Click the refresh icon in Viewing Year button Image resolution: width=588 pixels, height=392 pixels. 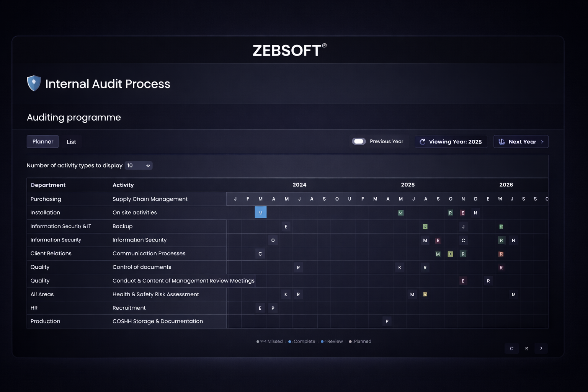pos(423,142)
